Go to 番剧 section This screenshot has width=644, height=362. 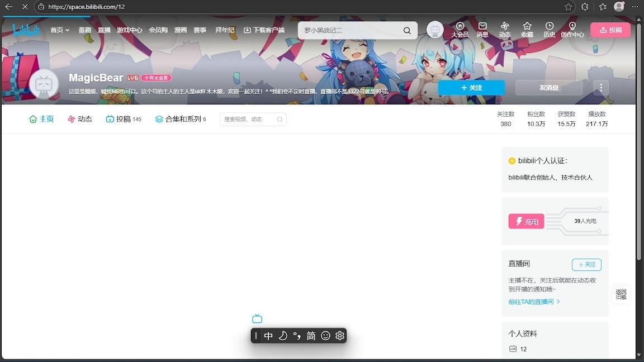pyautogui.click(x=84, y=30)
